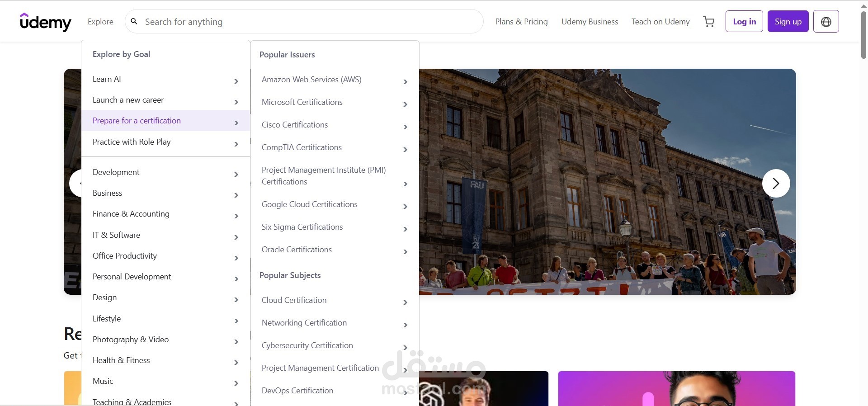Viewport: 868px width, 406px height.
Task: Expand Office Productivity chevron
Action: point(236,258)
